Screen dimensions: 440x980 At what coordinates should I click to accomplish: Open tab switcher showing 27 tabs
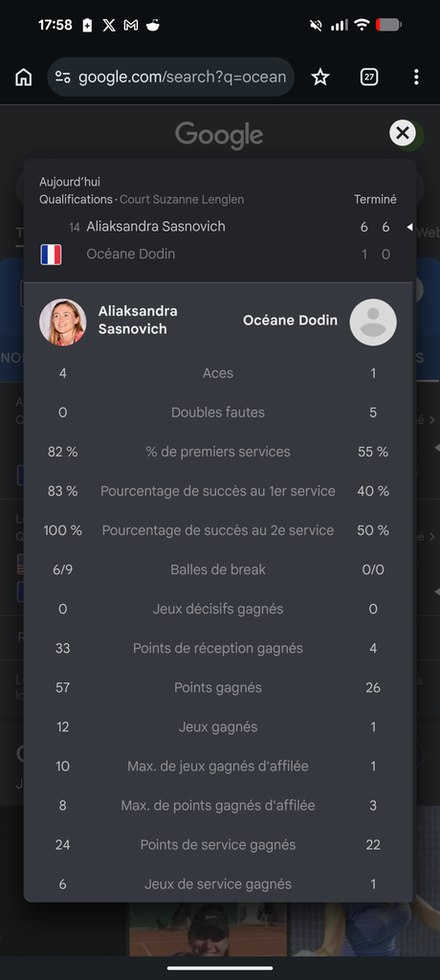[x=369, y=77]
